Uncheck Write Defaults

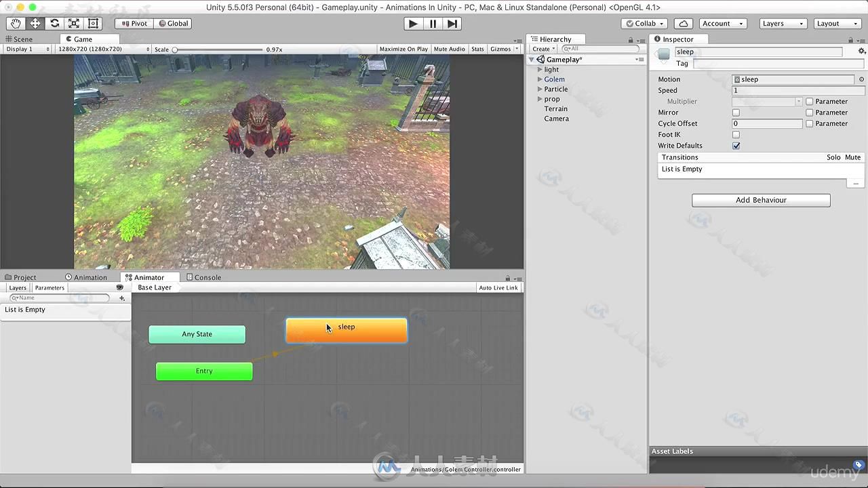[x=736, y=146]
